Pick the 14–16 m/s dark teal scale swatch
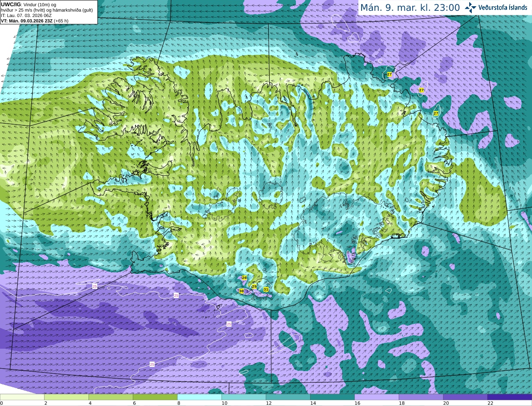The width and height of the screenshot is (532, 406). (x=332, y=397)
